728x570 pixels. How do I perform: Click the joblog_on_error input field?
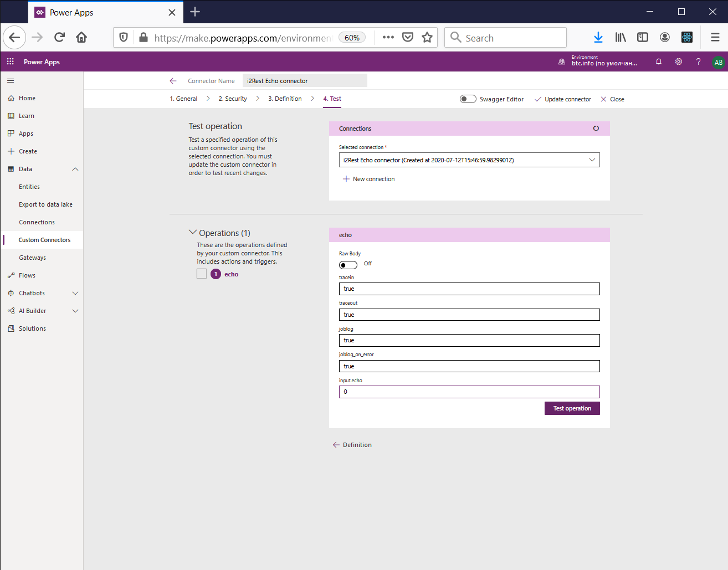pyautogui.click(x=469, y=366)
